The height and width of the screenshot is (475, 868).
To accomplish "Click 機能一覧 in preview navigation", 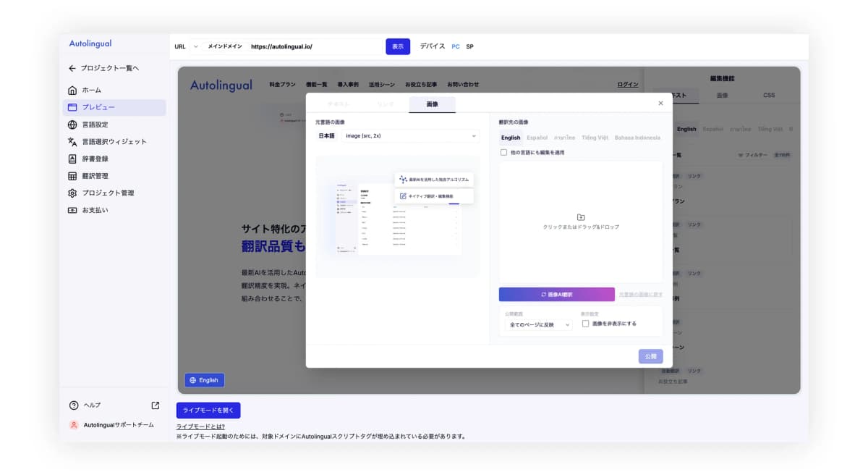I will click(x=317, y=85).
